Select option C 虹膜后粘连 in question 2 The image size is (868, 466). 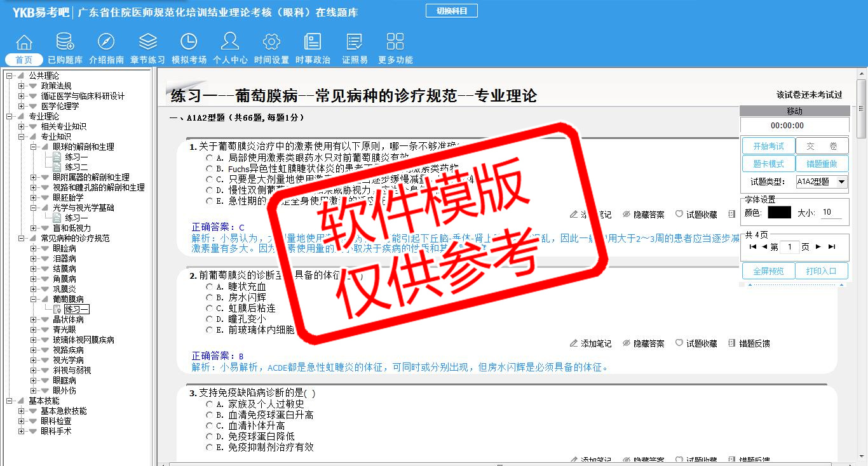[210, 308]
